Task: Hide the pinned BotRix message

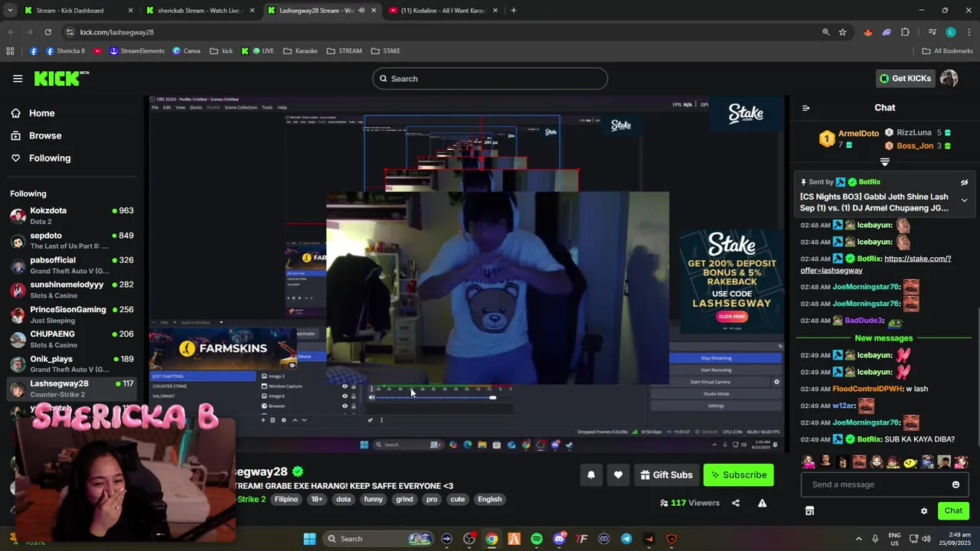Action: 964,182
